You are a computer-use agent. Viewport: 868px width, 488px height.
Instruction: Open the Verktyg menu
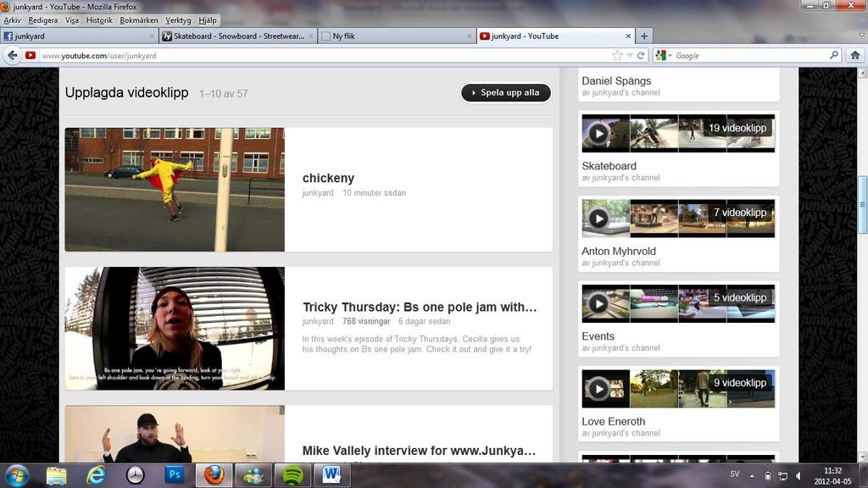178,20
